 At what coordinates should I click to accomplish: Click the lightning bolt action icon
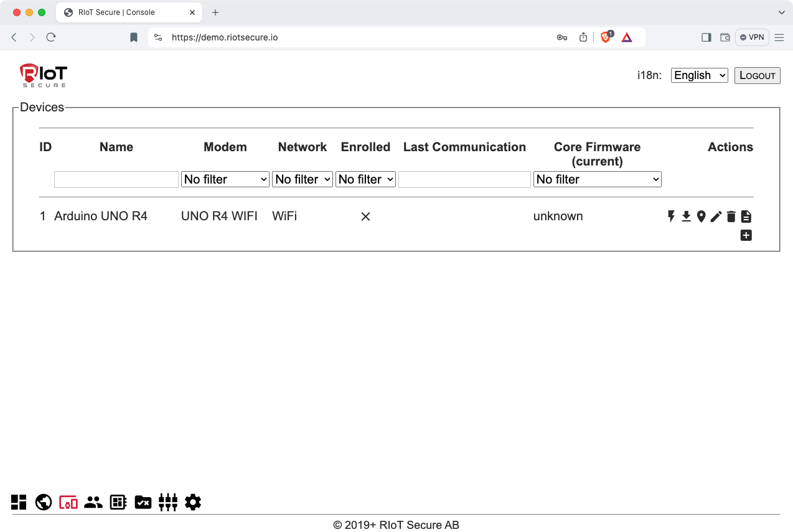(671, 217)
